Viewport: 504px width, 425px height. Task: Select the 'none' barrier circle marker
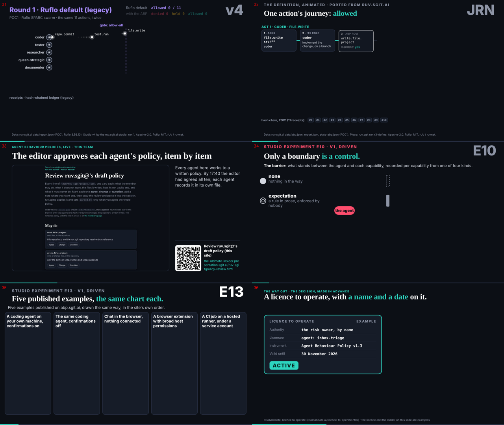[x=263, y=181]
